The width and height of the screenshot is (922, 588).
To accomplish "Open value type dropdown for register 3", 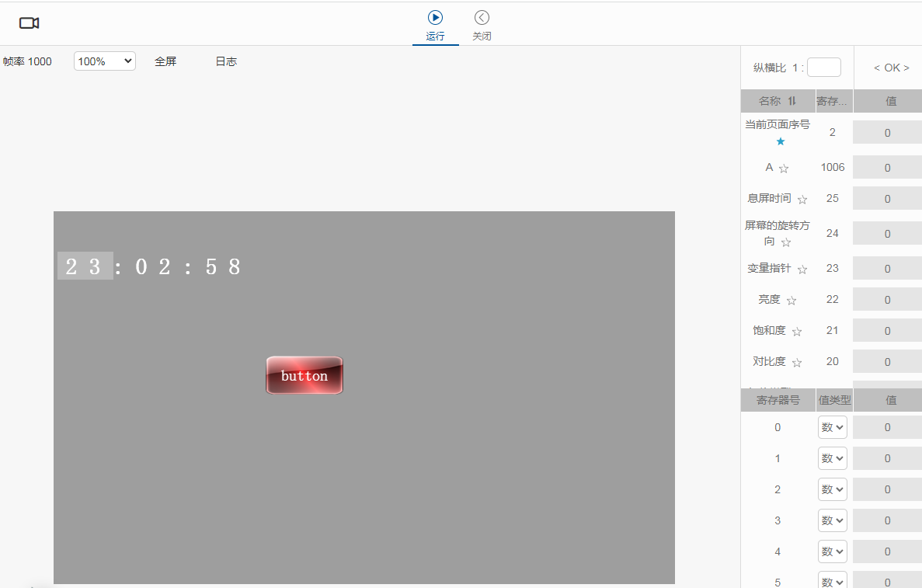I will 832,520.
